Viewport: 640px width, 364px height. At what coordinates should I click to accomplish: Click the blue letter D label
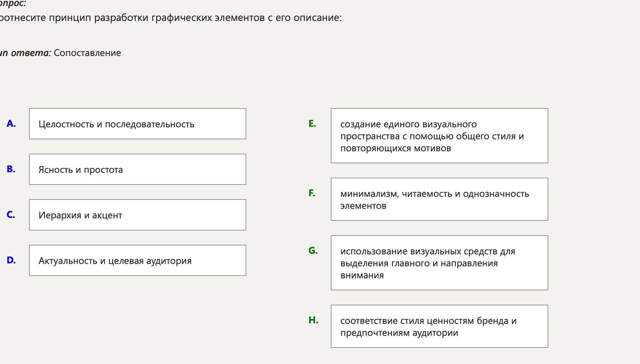coord(11,260)
